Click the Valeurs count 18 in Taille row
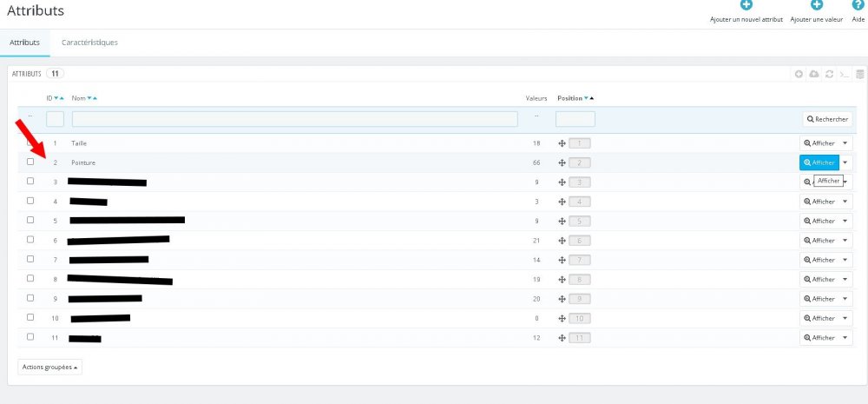This screenshot has height=404, width=868. click(536, 143)
